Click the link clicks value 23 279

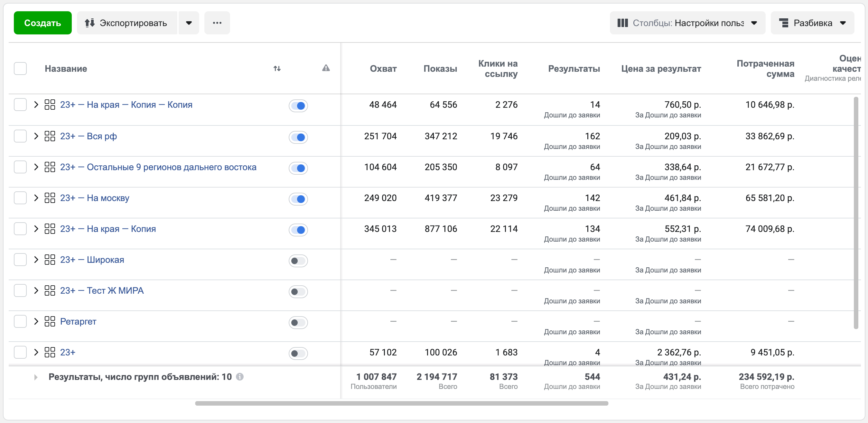504,198
